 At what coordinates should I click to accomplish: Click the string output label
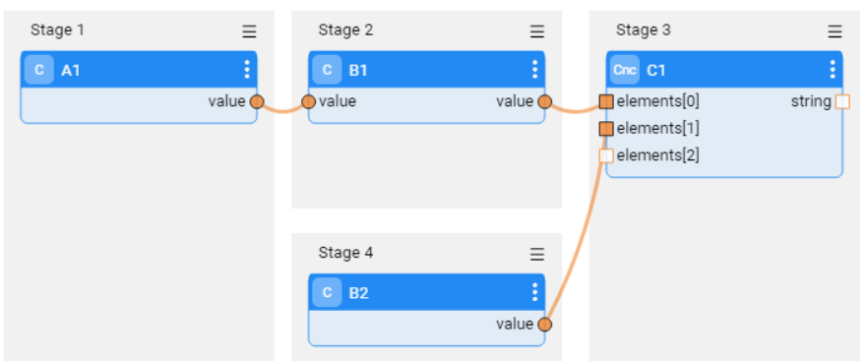[x=811, y=102]
